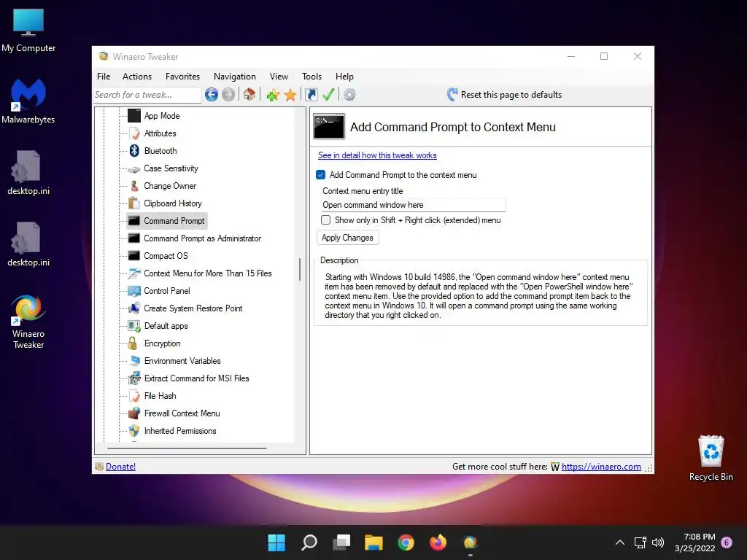Click the Default apps icon
This screenshot has height=560, width=747.
(134, 326)
